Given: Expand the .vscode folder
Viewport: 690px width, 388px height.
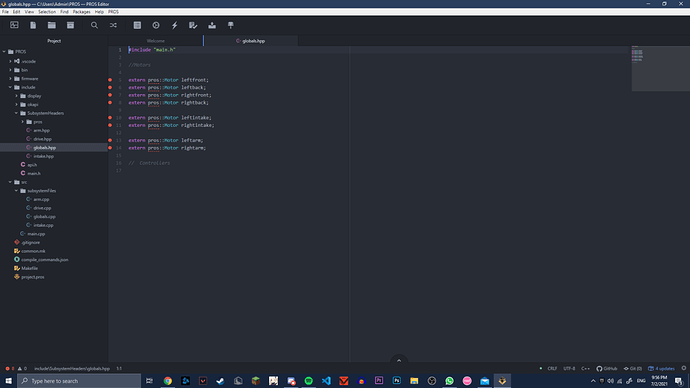Looking at the screenshot, I should (x=11, y=61).
